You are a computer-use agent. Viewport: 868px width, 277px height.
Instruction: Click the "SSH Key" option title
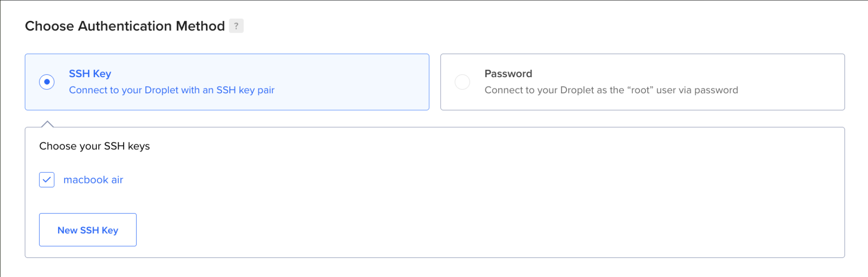[90, 74]
